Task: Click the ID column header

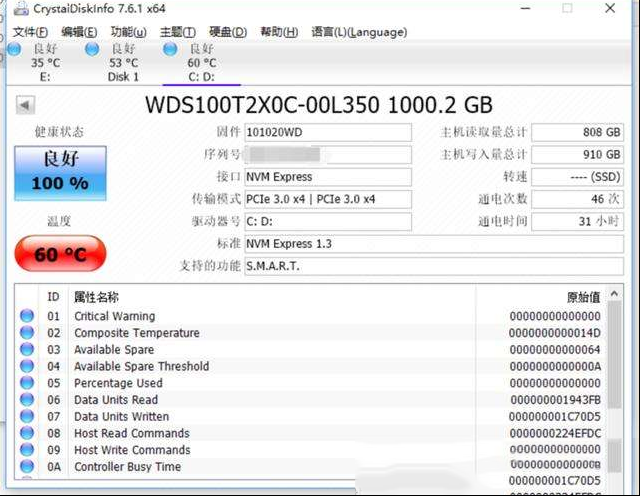Action: click(53, 297)
